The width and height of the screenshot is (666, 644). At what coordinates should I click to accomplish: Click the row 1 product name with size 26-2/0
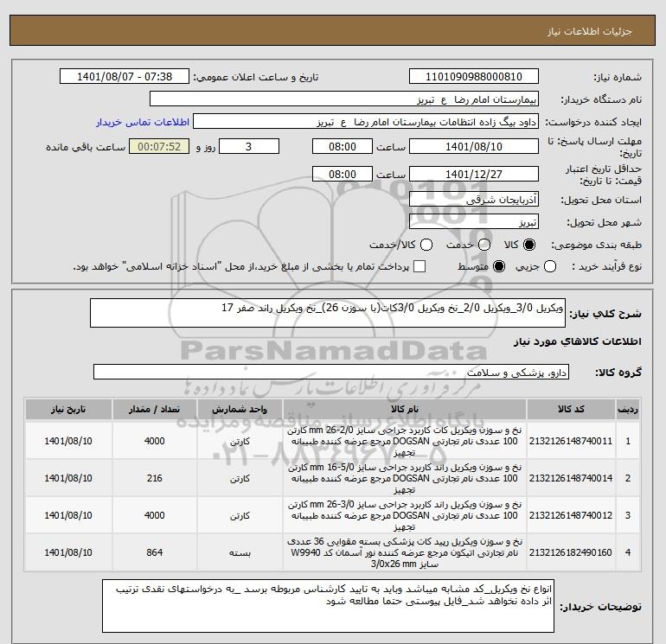(405, 441)
